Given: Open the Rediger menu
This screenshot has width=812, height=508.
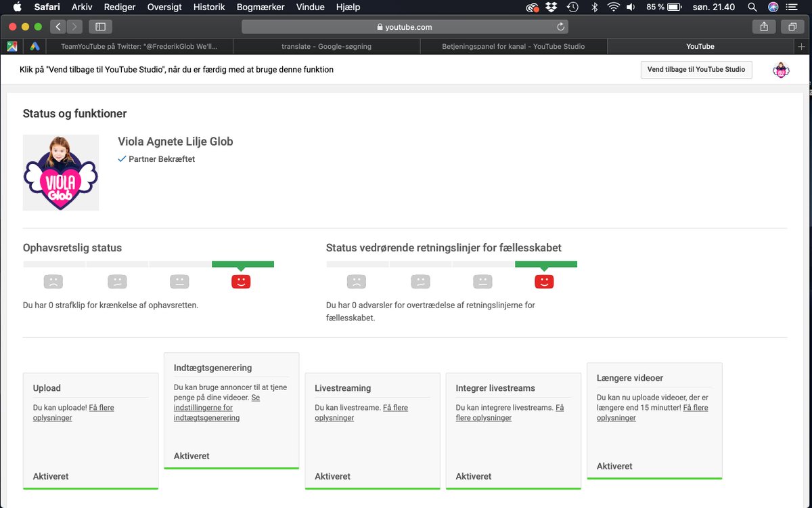Looking at the screenshot, I should coord(120,7).
